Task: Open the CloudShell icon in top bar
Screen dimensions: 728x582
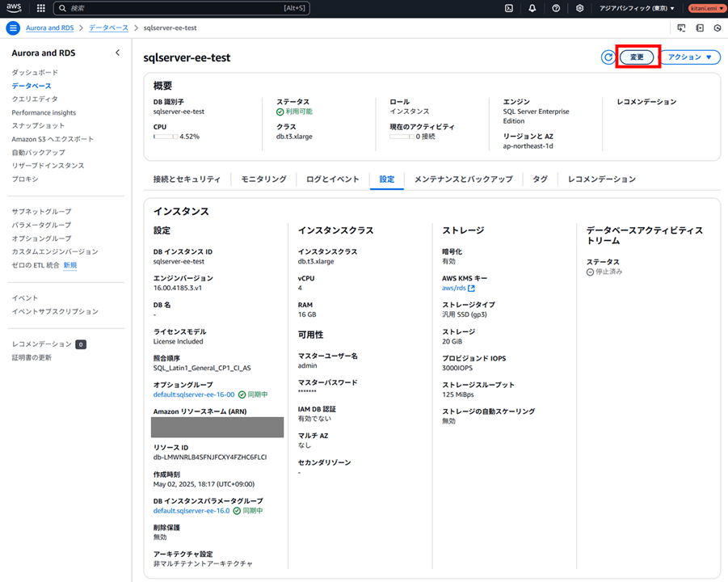Action: 509,8
